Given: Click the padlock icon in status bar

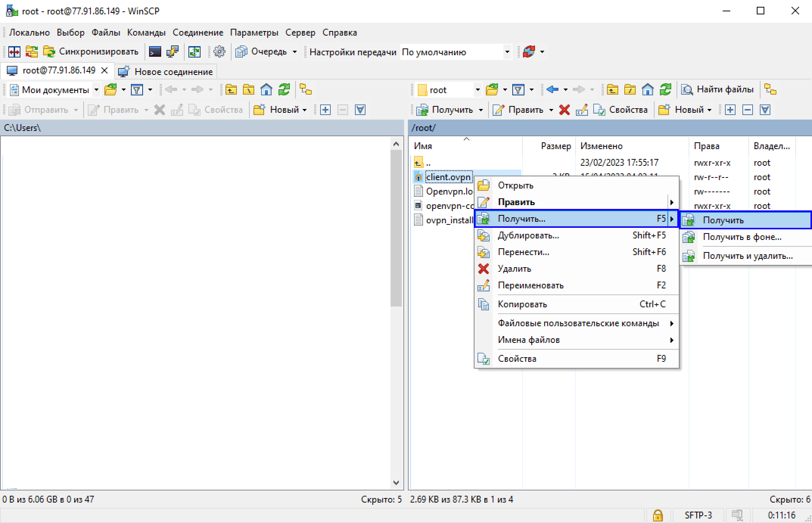Looking at the screenshot, I should point(658,515).
